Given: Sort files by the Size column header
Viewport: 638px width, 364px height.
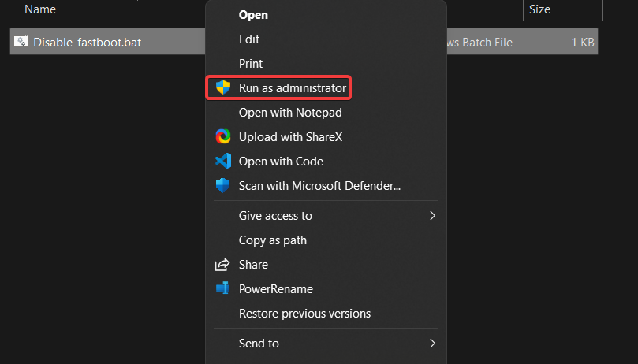Looking at the screenshot, I should pyautogui.click(x=539, y=9).
